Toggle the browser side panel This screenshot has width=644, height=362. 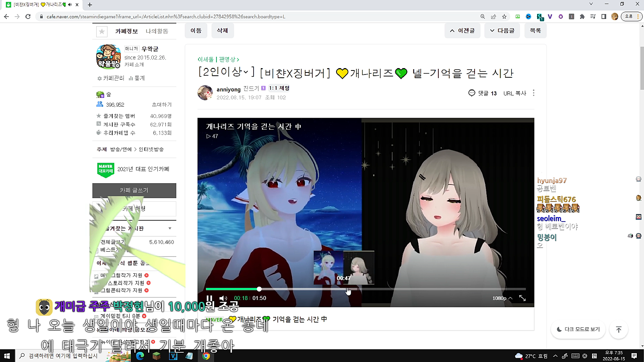[x=604, y=17]
